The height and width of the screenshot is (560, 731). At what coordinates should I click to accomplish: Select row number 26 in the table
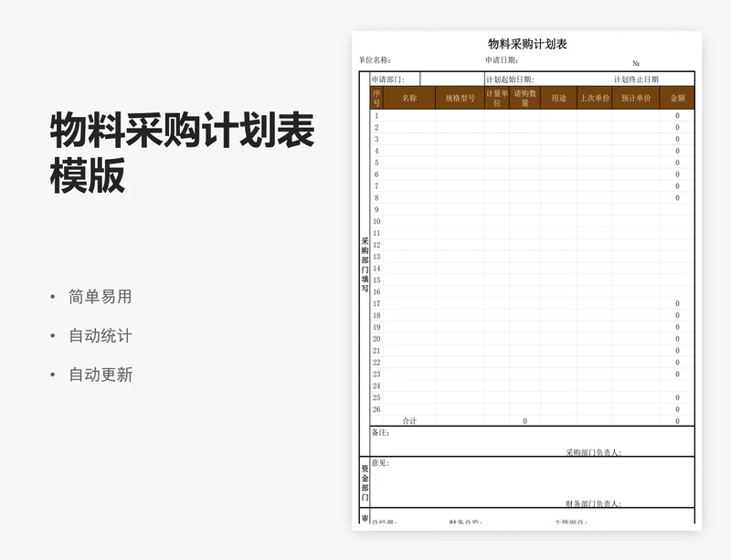click(x=376, y=409)
